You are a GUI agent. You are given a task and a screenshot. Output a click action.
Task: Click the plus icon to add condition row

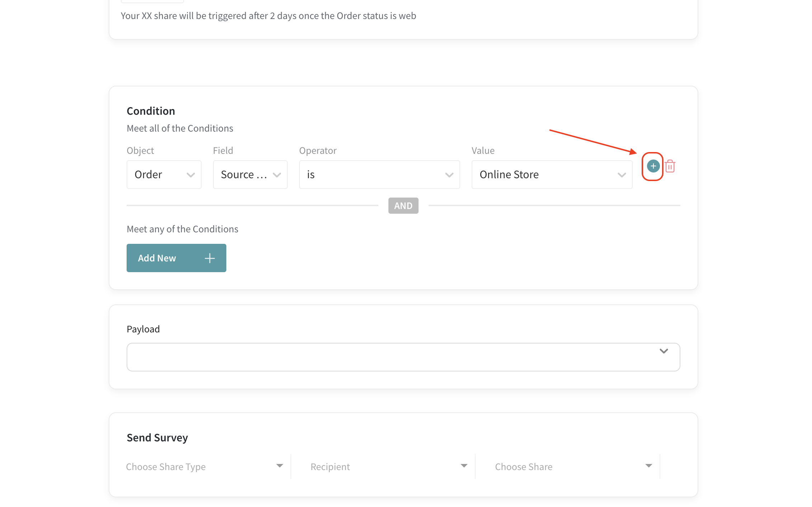pos(653,166)
